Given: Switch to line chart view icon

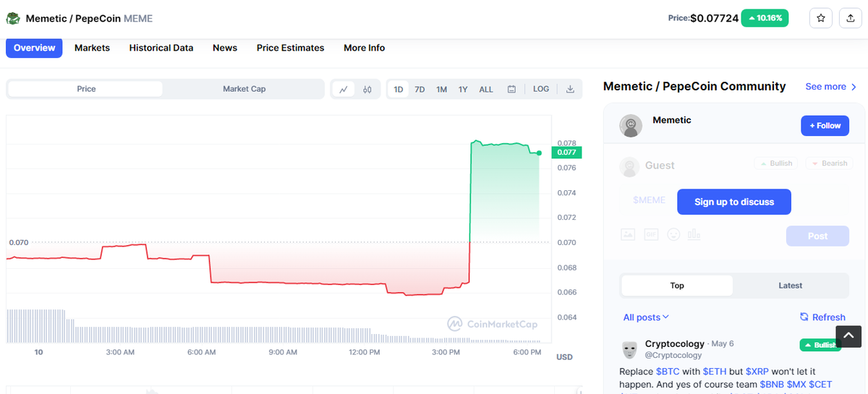Looking at the screenshot, I should pos(344,89).
